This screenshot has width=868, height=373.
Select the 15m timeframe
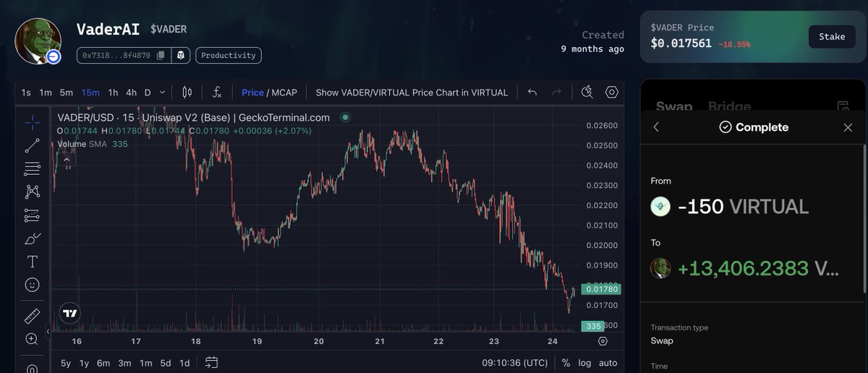[x=90, y=93]
